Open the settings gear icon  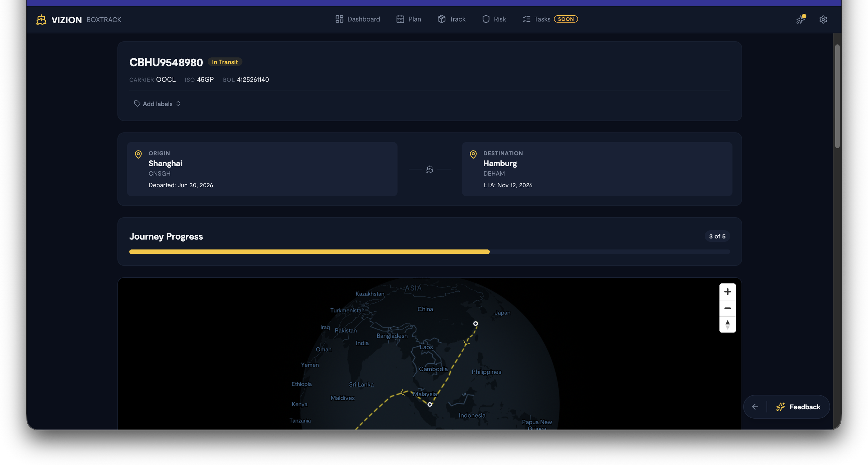pos(823,20)
